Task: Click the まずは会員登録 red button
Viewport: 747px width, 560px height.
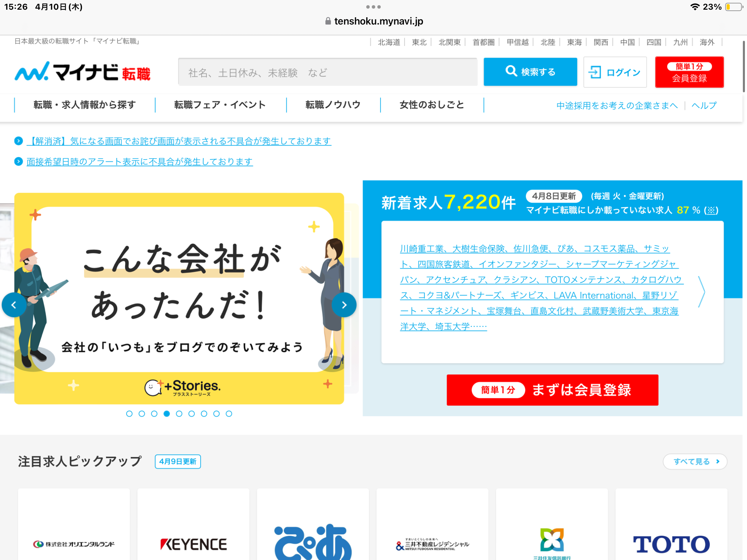Action: (x=552, y=390)
